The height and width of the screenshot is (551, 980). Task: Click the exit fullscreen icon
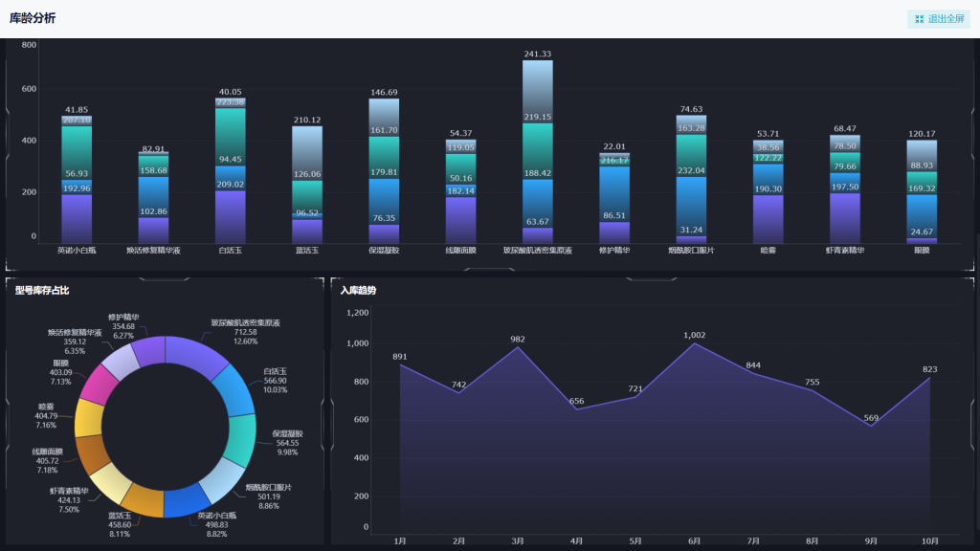tap(919, 19)
